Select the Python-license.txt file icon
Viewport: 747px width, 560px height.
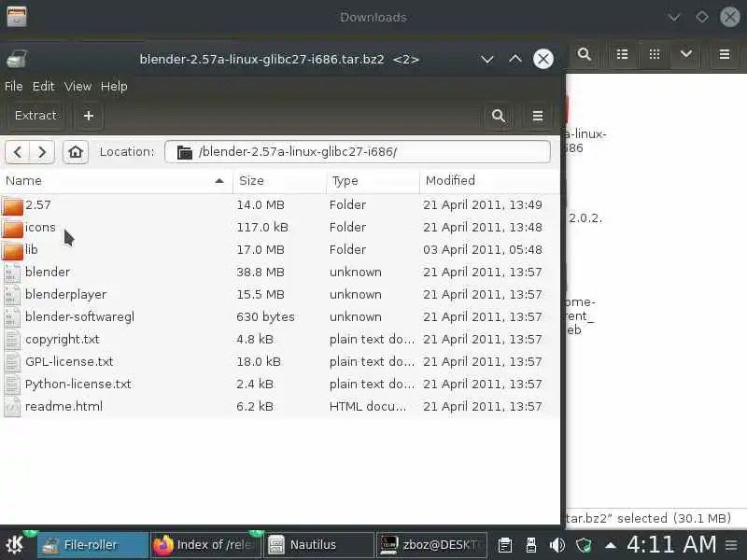pos(12,385)
